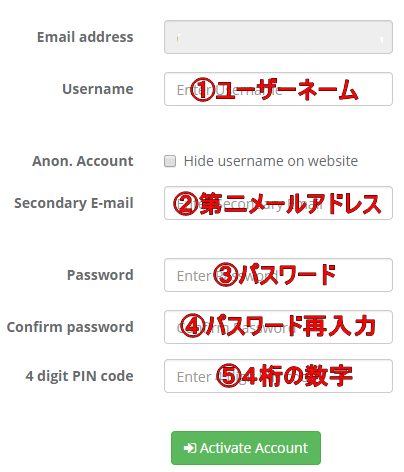The width and height of the screenshot is (404, 472).
Task: Click the red circled ① annotation marker
Action: coord(202,89)
